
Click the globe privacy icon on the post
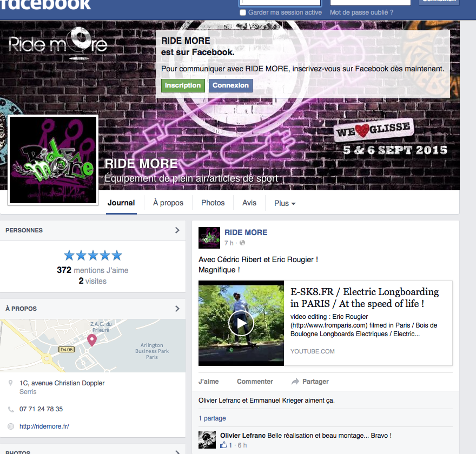click(x=242, y=243)
